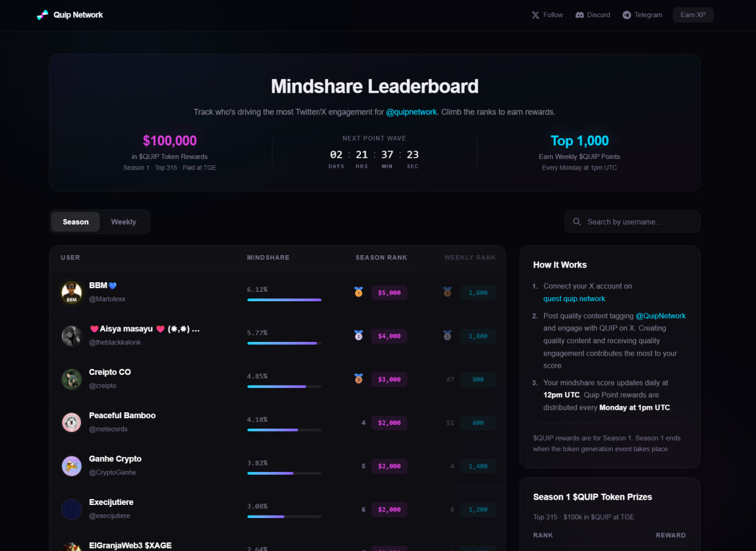The height and width of the screenshot is (551, 756).
Task: Click Ganhe Crypto's 3.82% mindshare bar
Action: [x=284, y=474]
